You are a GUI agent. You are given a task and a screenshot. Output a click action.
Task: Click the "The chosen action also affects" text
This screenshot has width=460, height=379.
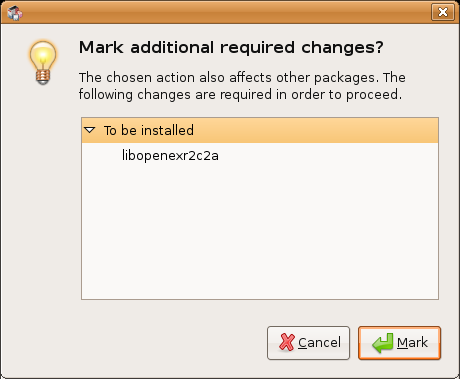tap(175, 78)
